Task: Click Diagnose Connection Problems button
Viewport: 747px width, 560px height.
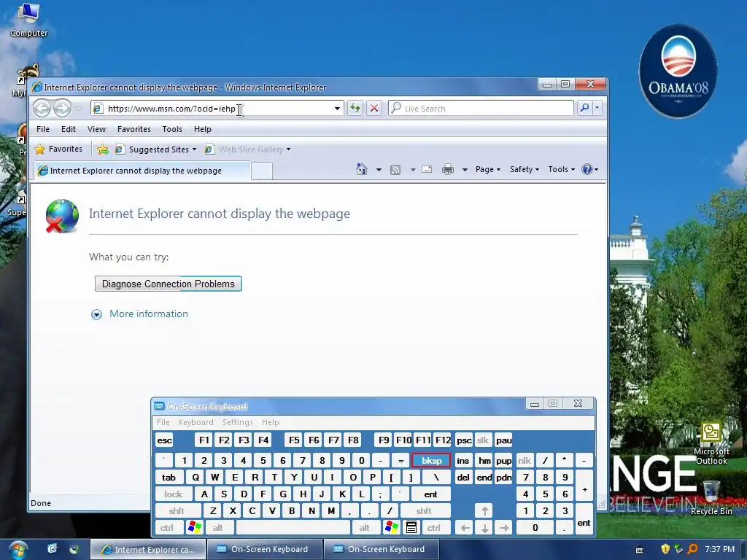Action: (169, 284)
